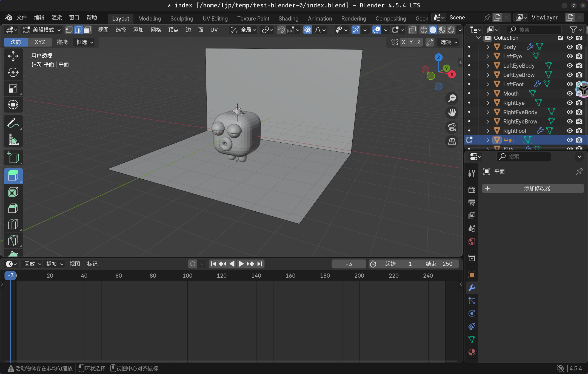Select the Move tool in toolbar

pyautogui.click(x=13, y=56)
